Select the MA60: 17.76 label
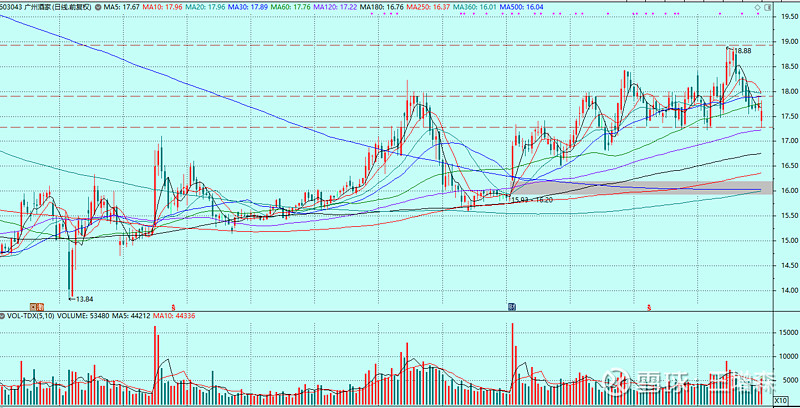The height and width of the screenshot is (408, 800). 290,7
